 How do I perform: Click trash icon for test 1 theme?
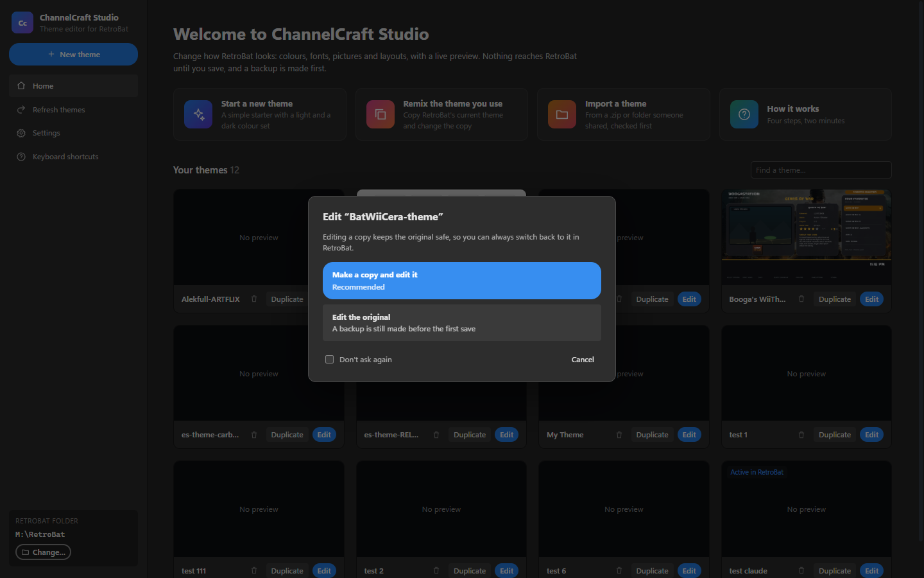(801, 435)
